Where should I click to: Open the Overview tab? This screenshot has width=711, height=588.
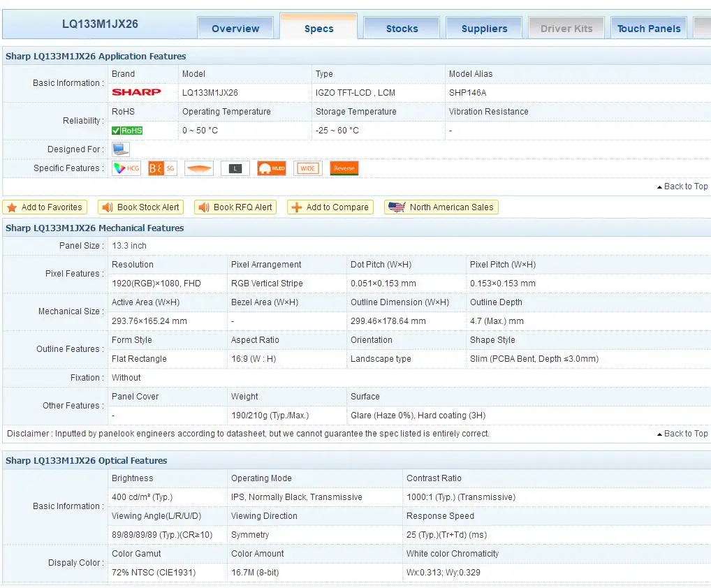[x=235, y=28]
